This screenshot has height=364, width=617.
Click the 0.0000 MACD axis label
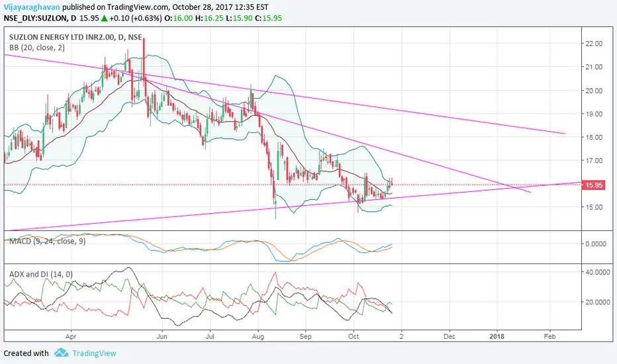point(596,244)
